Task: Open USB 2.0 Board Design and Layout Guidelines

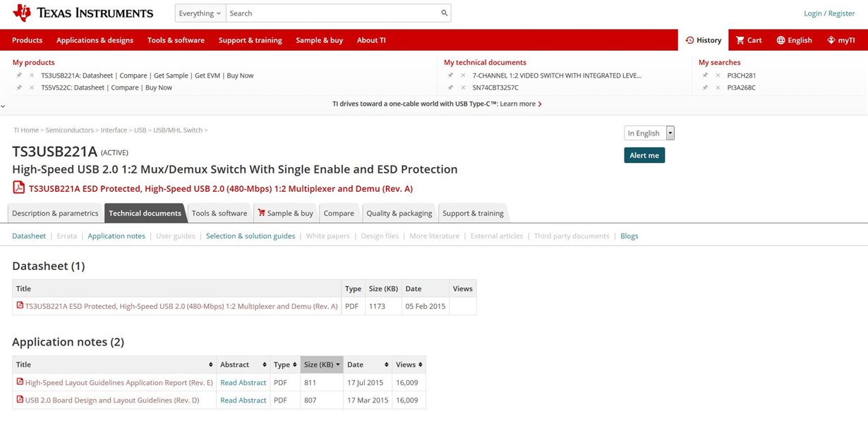Action: (112, 400)
